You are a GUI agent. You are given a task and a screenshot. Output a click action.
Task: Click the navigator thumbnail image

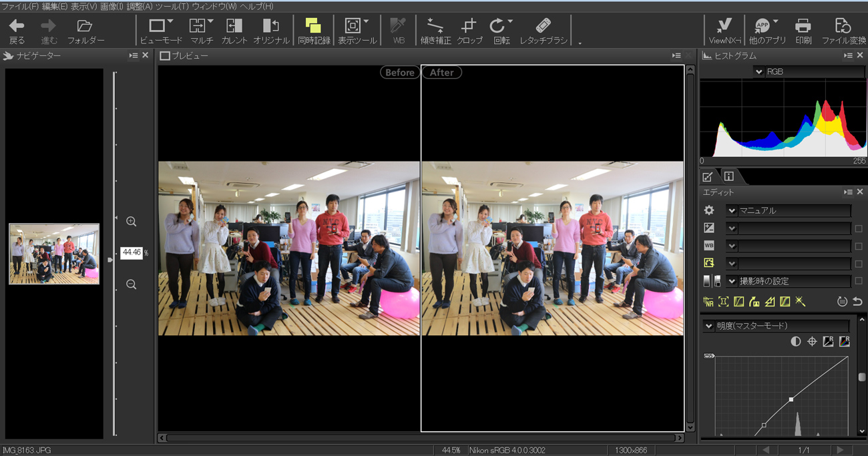pyautogui.click(x=54, y=254)
